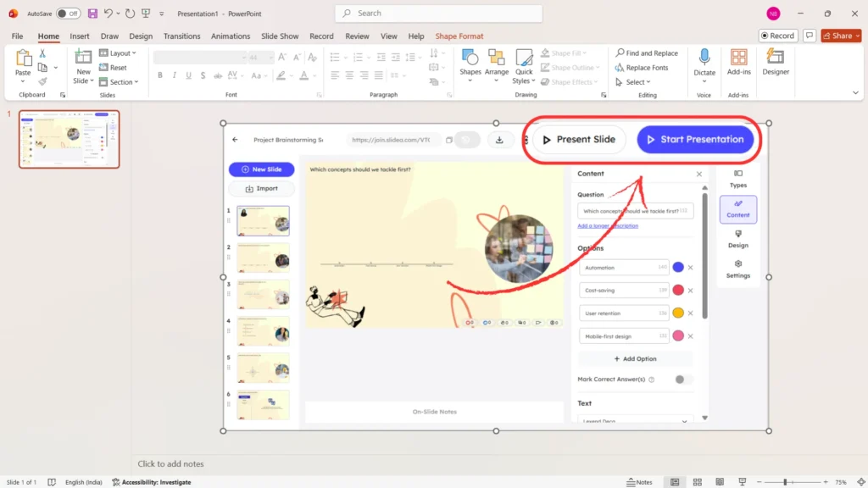The width and height of the screenshot is (868, 488).
Task: Click the zoom slider in status bar
Action: pyautogui.click(x=787, y=482)
